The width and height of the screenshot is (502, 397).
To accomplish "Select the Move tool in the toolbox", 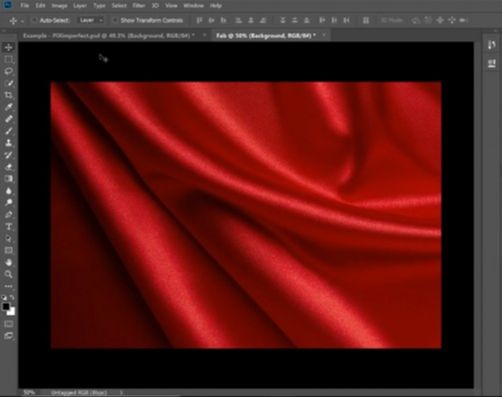I will tap(9, 47).
